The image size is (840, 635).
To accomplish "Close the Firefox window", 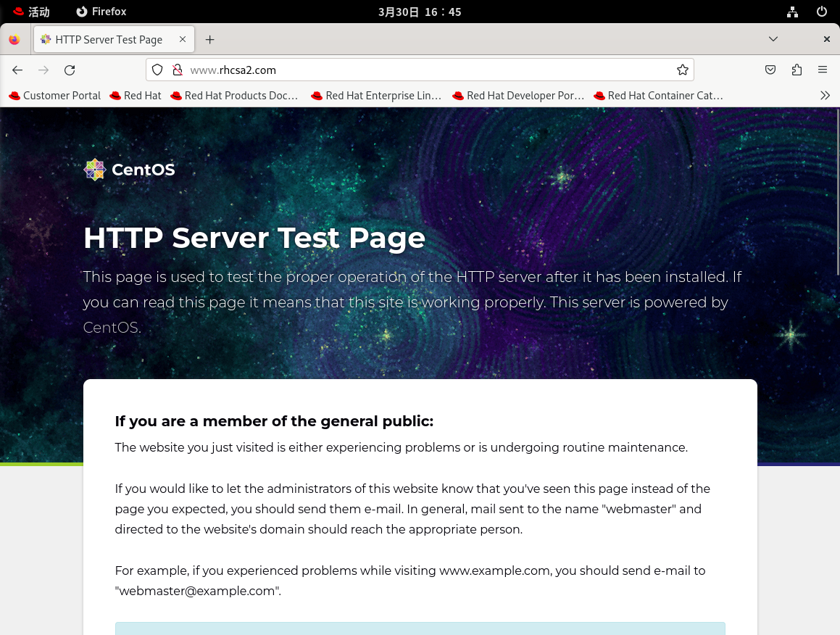I will tap(827, 39).
